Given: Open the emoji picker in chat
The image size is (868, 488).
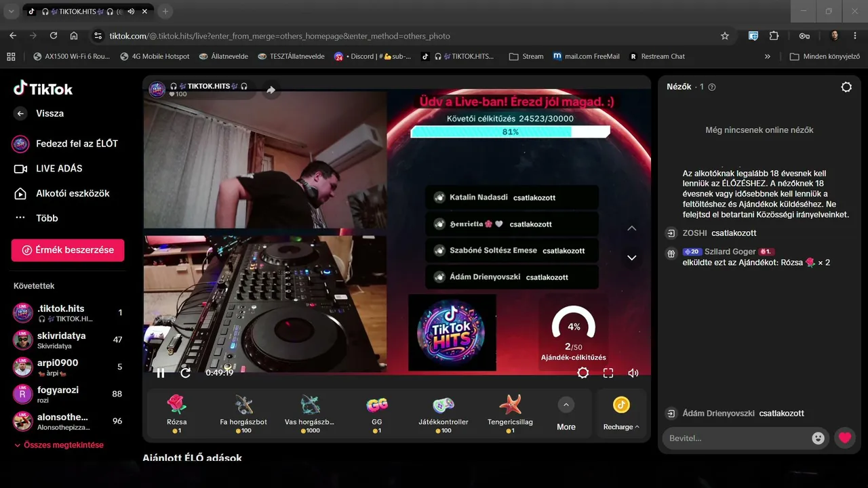Looking at the screenshot, I should pyautogui.click(x=818, y=438).
